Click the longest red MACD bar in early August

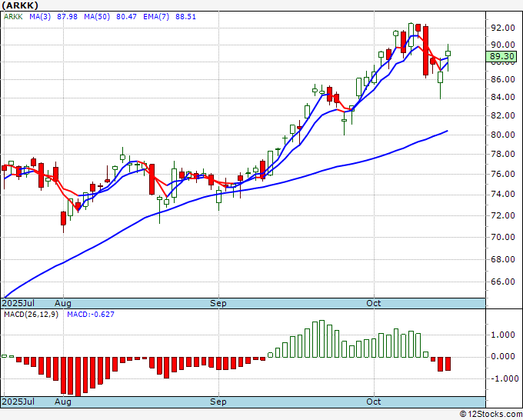click(x=78, y=376)
